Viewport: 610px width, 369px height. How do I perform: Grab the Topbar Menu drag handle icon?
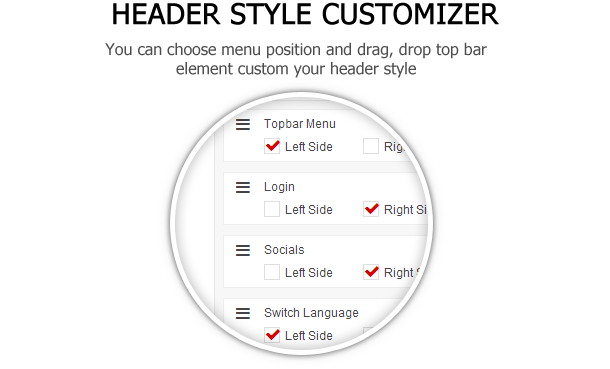coord(243,124)
